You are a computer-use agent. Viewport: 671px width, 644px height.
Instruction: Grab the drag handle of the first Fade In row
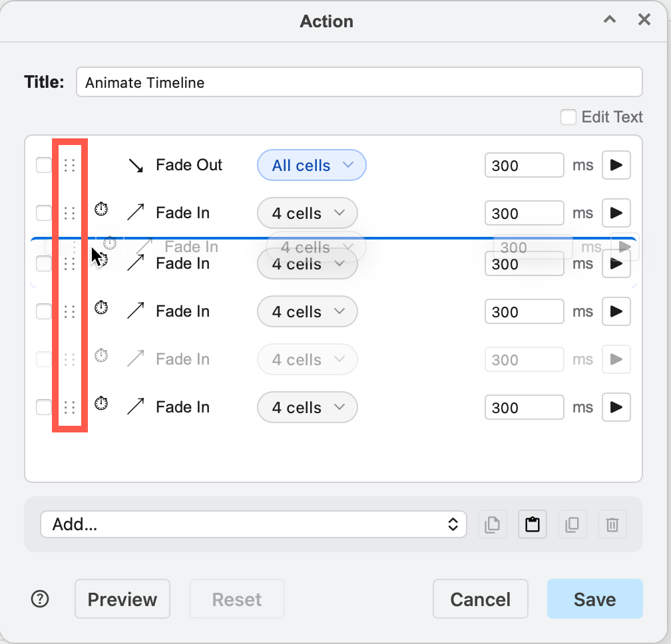(x=69, y=213)
